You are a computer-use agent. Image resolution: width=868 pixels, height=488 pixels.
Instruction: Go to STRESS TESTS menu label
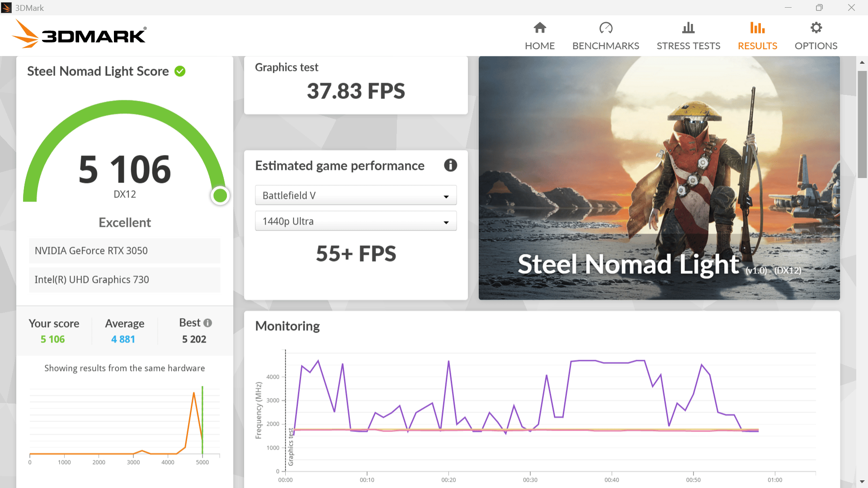[689, 46]
